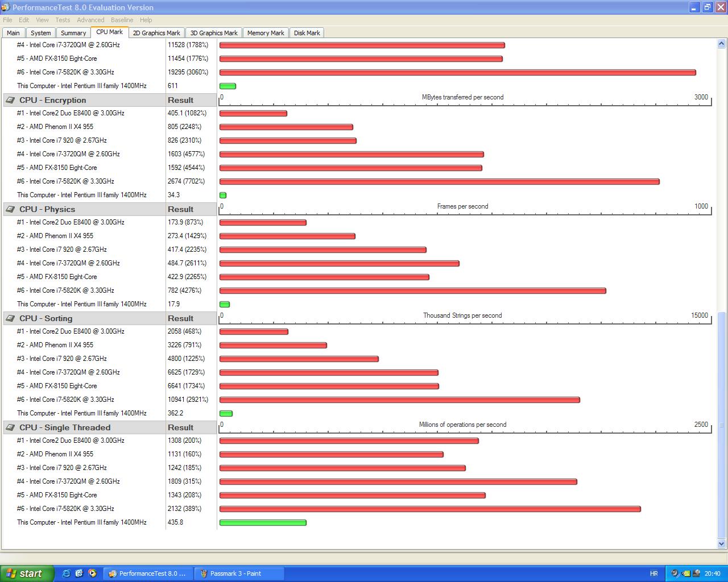The image size is (728, 582).
Task: Open the Baseline menu
Action: click(x=122, y=20)
